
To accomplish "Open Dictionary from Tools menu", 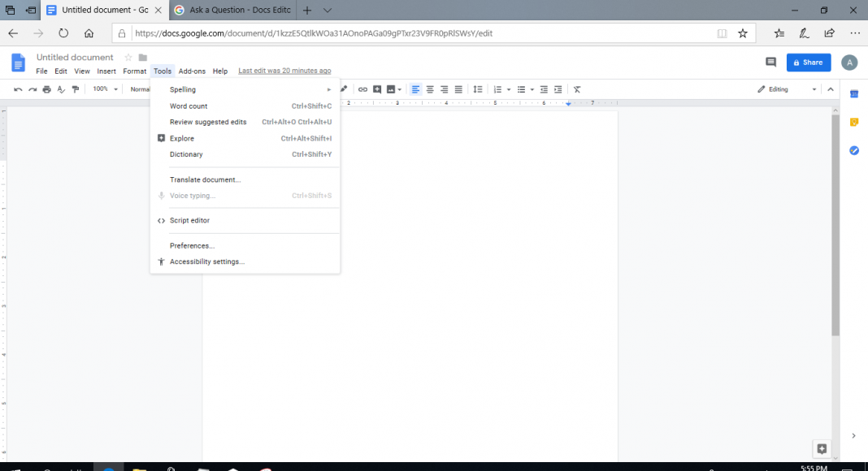I will (245, 154).
